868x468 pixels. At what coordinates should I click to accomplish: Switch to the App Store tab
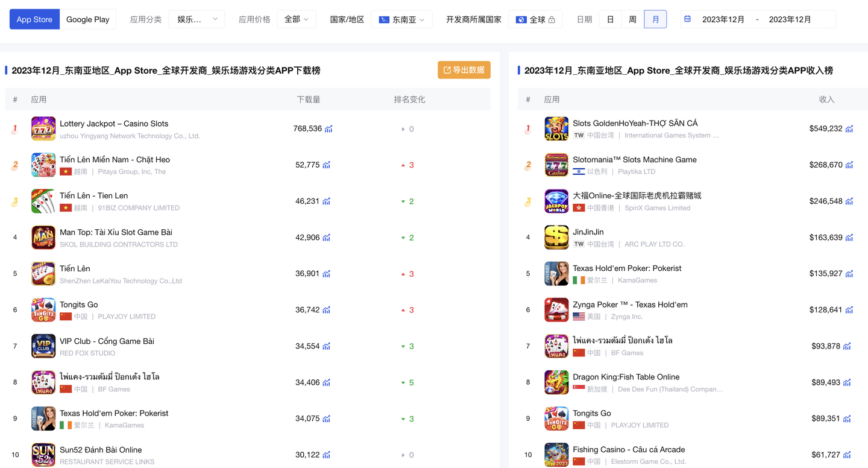pyautogui.click(x=34, y=19)
